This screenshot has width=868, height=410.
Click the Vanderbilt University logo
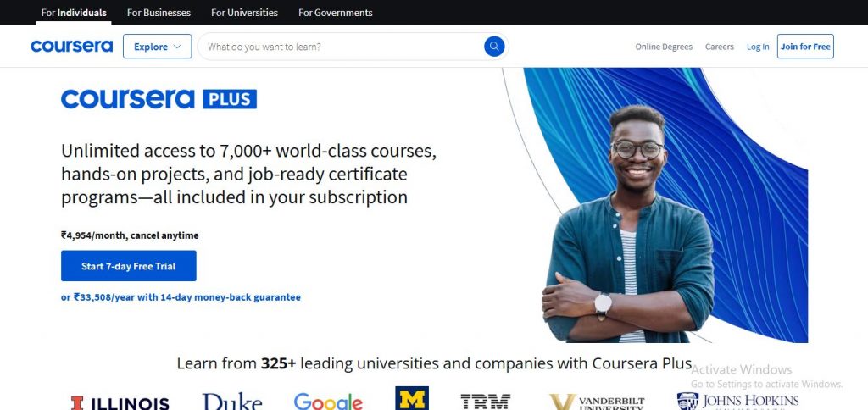(x=597, y=402)
